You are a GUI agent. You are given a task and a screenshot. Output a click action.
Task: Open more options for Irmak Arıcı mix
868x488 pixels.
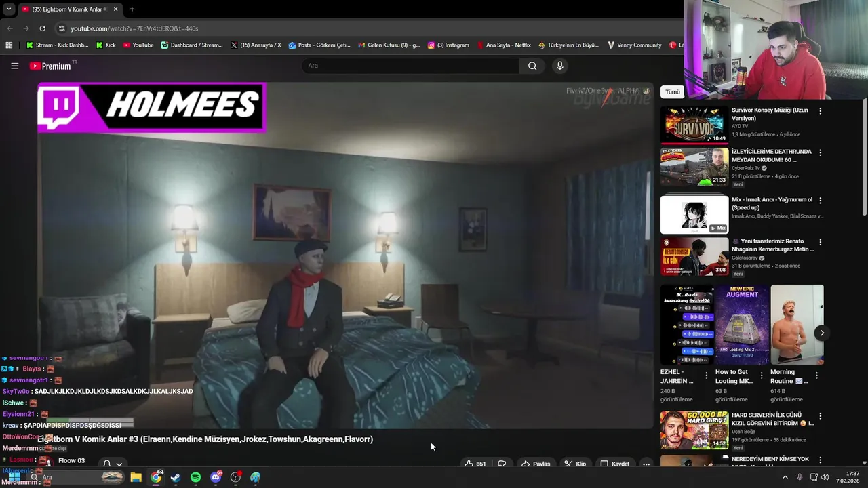click(820, 201)
